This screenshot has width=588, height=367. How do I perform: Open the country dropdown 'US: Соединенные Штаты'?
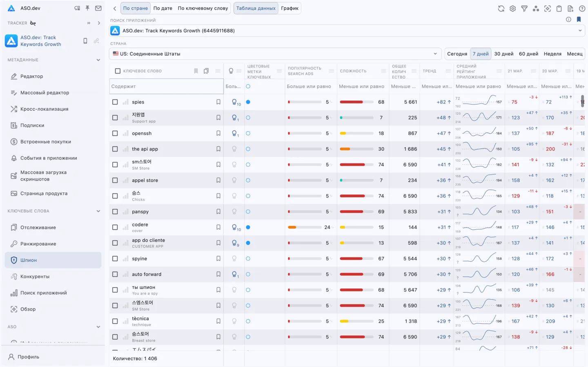(275, 54)
